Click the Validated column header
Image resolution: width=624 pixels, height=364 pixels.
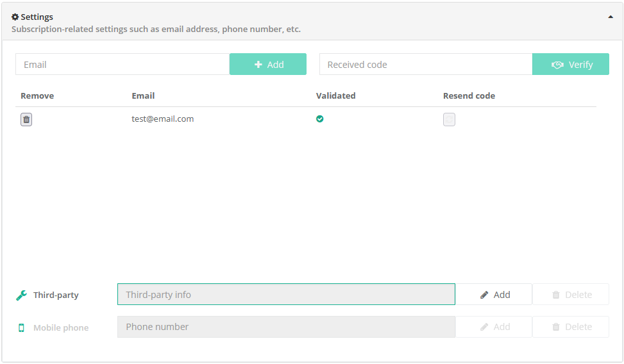tap(336, 96)
